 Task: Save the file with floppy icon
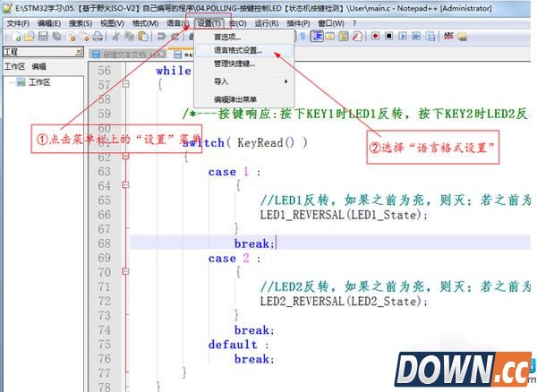pyautogui.click(x=43, y=37)
